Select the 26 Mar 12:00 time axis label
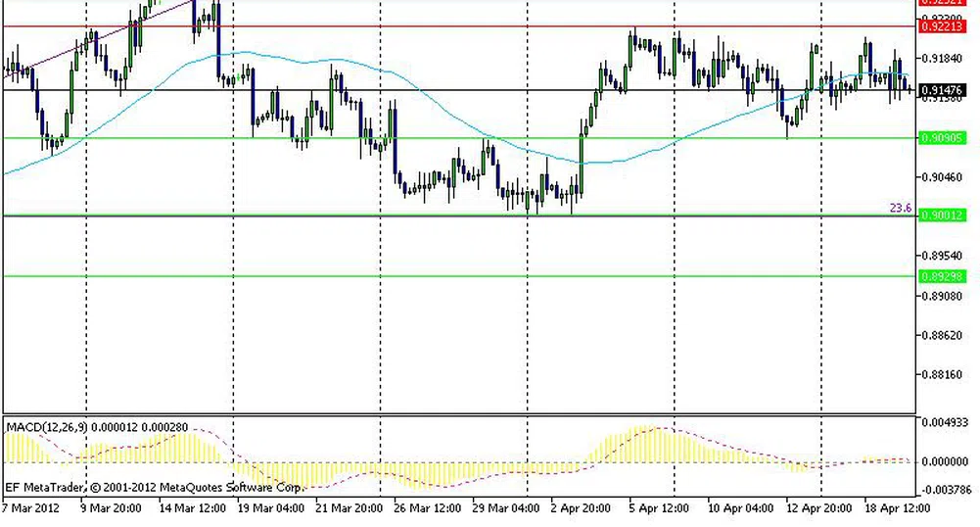This screenshot has height=527, width=980. coord(426,508)
